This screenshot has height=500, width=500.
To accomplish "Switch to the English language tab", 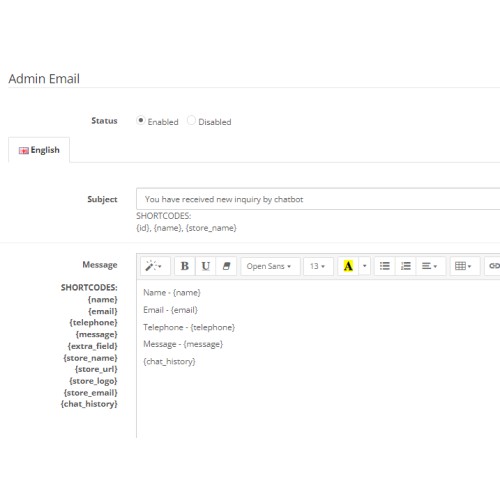I will (39, 150).
